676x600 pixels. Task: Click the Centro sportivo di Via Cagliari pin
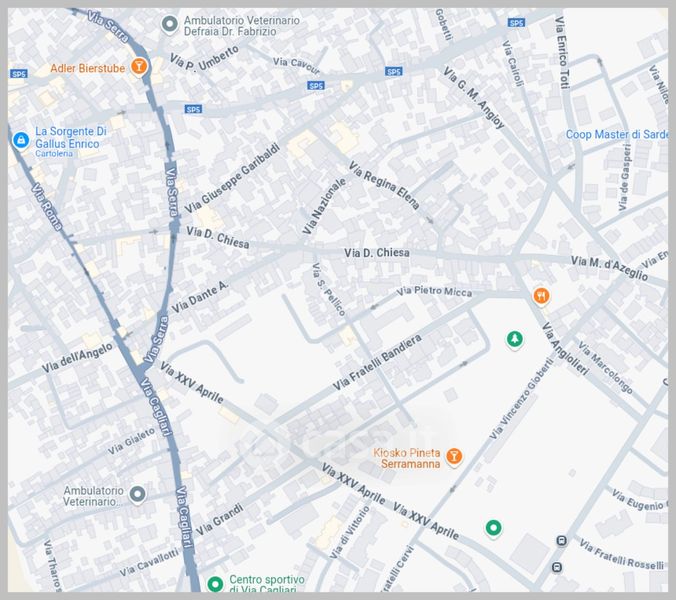click(x=214, y=584)
